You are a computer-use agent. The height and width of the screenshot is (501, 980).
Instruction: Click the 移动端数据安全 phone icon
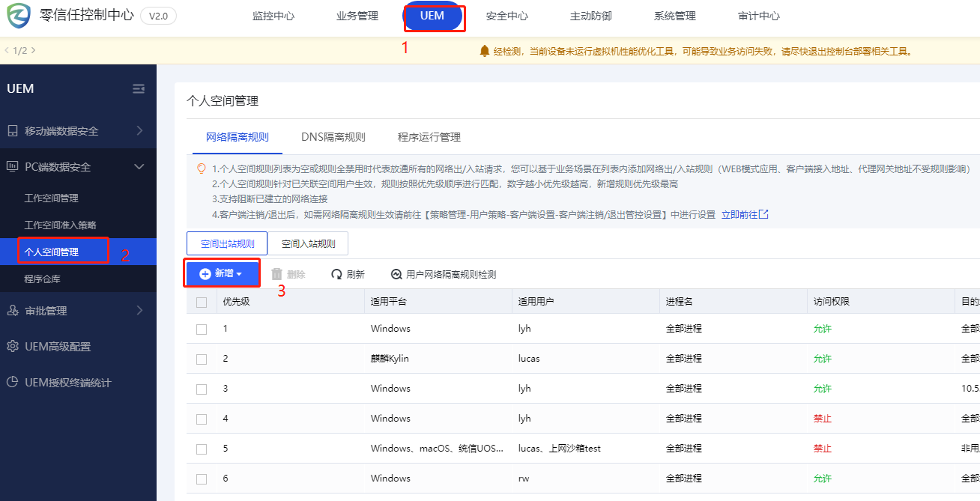click(x=13, y=131)
